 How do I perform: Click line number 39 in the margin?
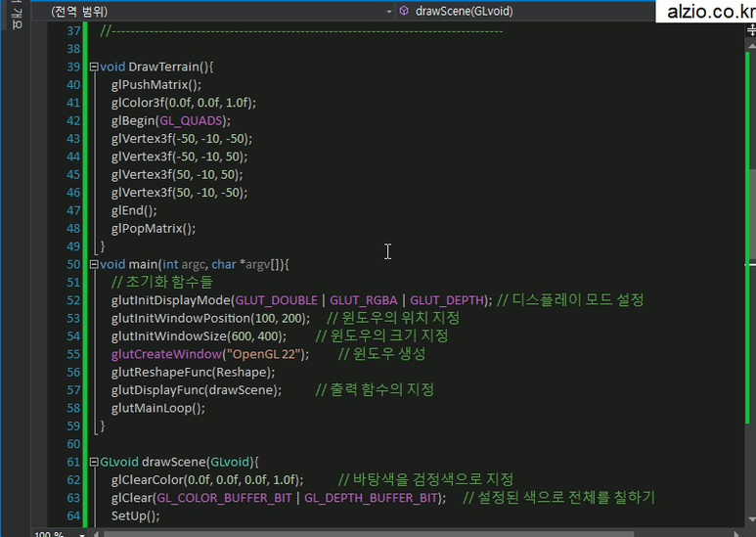pos(73,67)
